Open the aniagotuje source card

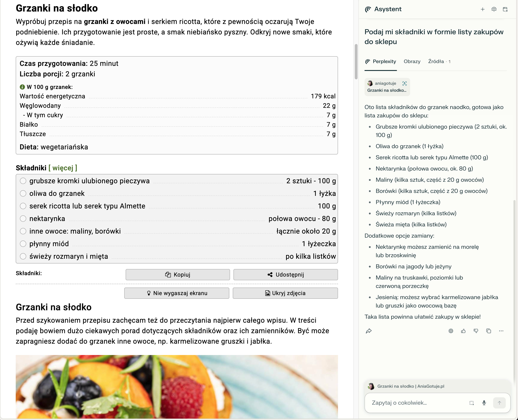(387, 87)
